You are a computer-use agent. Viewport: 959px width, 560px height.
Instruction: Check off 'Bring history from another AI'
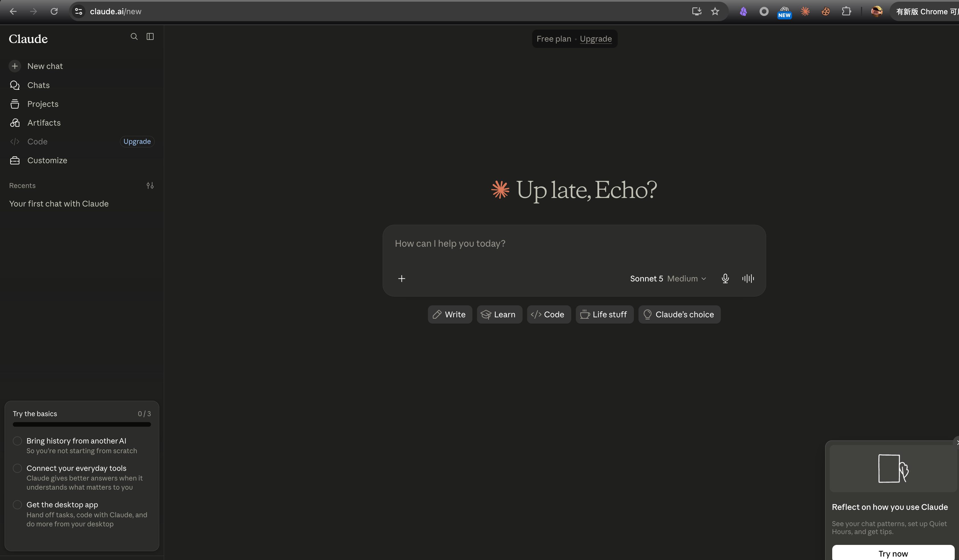[x=17, y=441]
